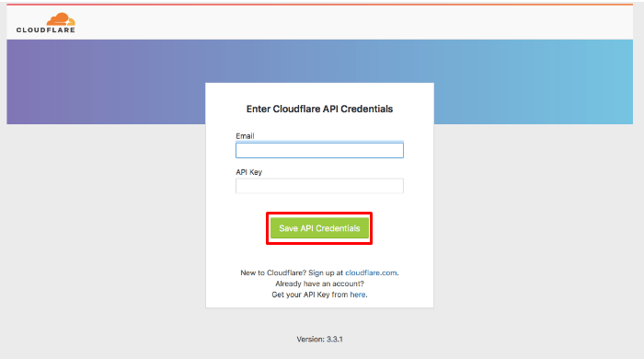Click the 'New to Cloudflare? Sign up at' text

click(292, 272)
